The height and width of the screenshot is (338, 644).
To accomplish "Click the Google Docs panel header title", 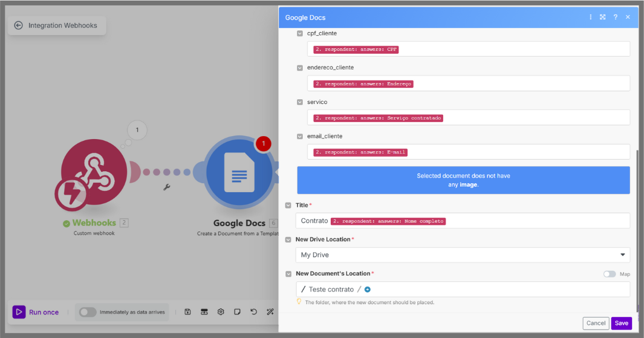I will tap(305, 18).
